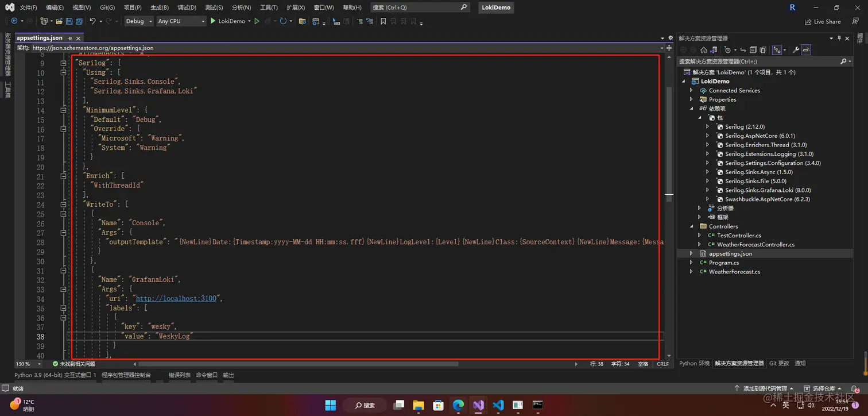This screenshot has width=868, height=416.
Task: Select TestController.cs in Solution Explorer
Action: click(x=740, y=236)
